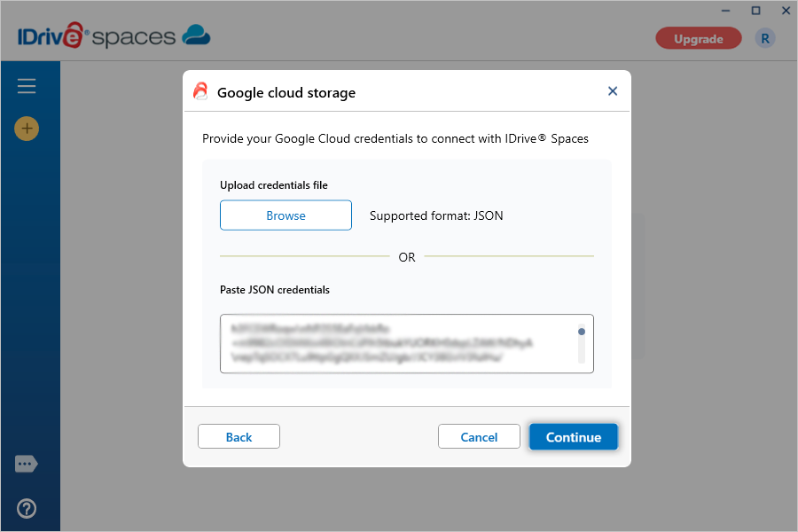Minimize the IDrive spaces window
The width and height of the screenshot is (798, 532).
point(725,11)
